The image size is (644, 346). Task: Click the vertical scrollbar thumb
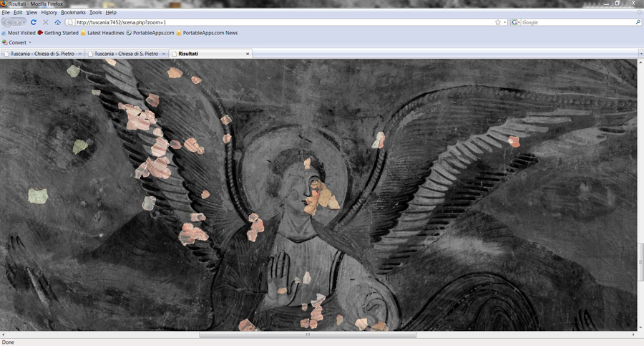pyautogui.click(x=640, y=262)
